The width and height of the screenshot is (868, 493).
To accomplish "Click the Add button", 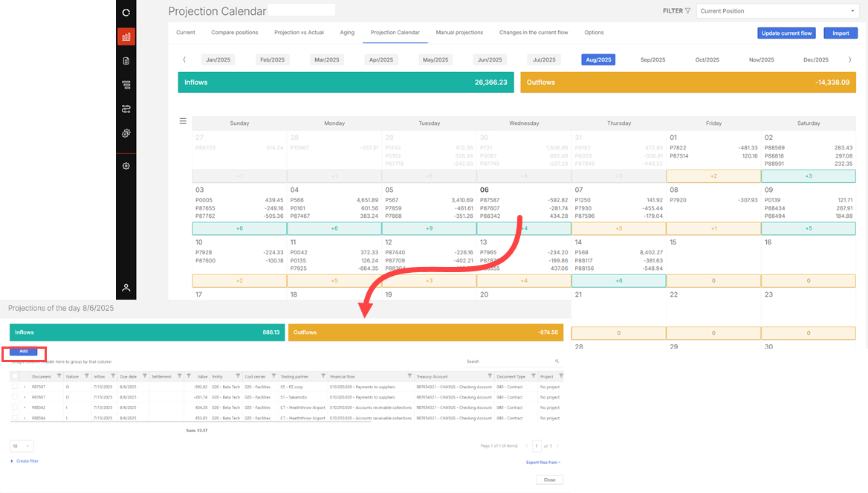I will pos(24,351).
